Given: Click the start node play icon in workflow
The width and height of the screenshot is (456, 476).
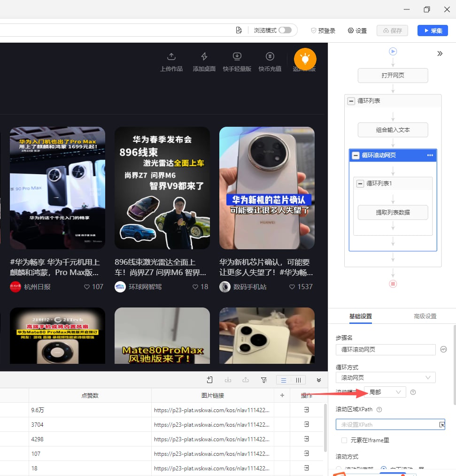Looking at the screenshot, I should (393, 51).
